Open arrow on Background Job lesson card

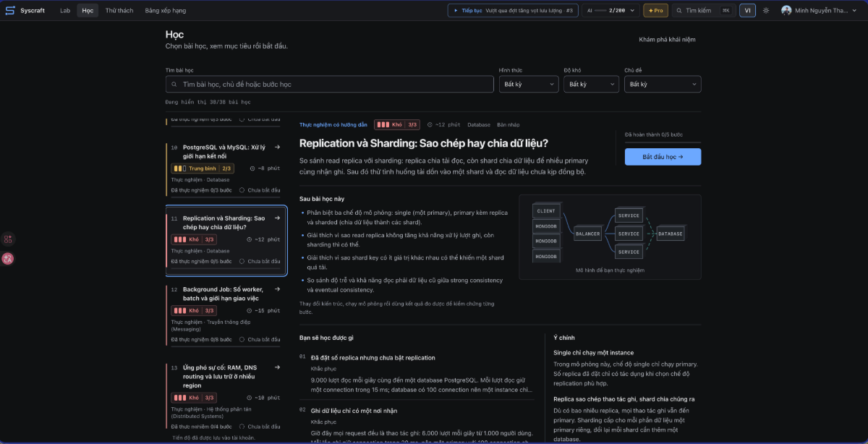point(277,289)
